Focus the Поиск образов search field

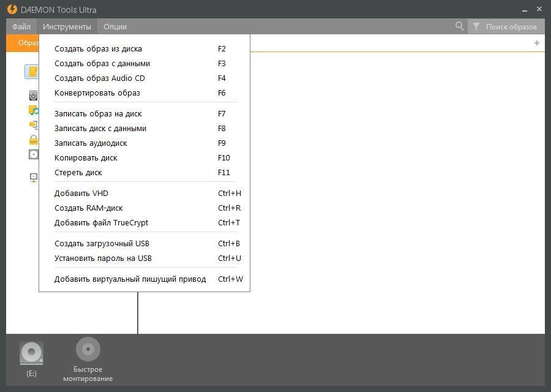511,27
